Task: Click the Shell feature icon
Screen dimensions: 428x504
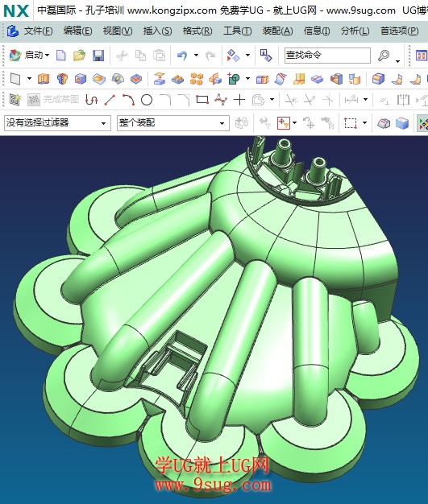Action: (x=336, y=79)
